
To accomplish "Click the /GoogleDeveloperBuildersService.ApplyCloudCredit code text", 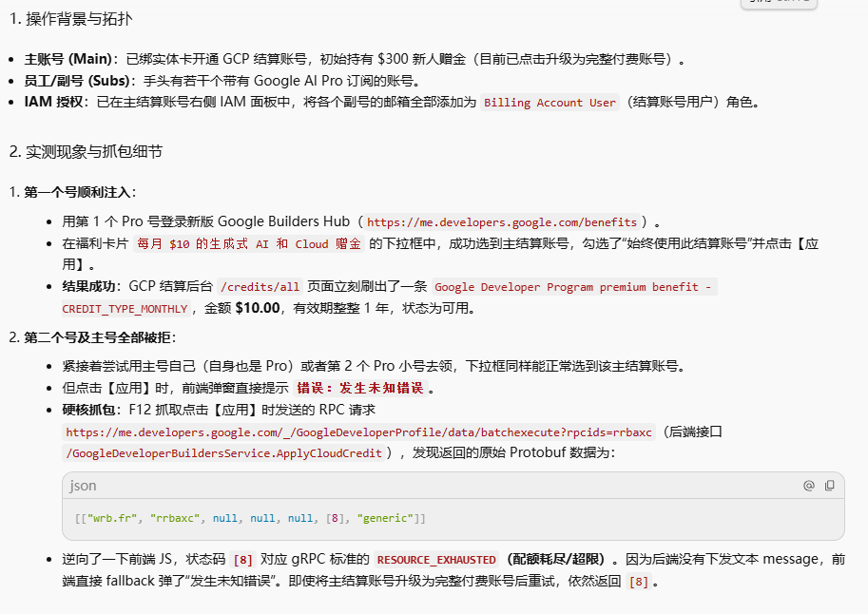I will (x=223, y=452).
